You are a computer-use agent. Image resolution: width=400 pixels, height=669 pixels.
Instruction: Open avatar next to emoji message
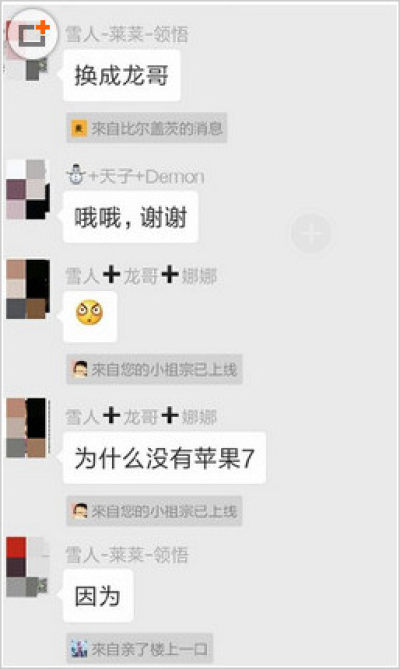[x=28, y=289]
